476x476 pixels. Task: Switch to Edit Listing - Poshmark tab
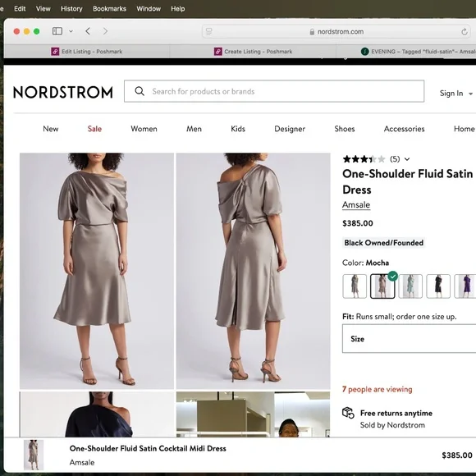87,52
